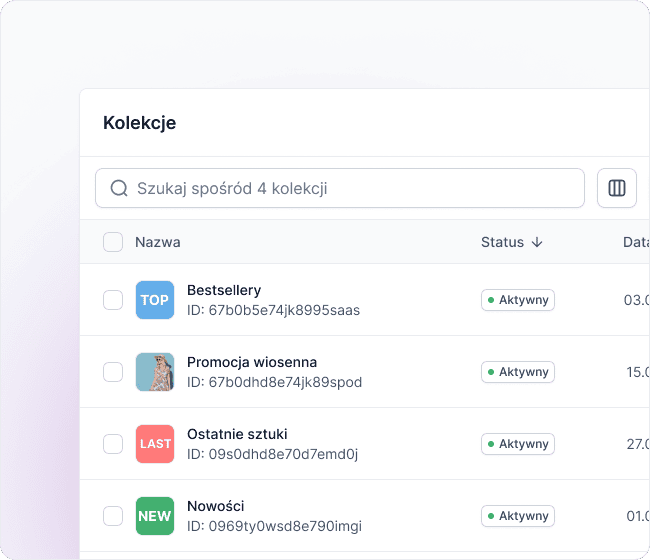Open the Ostatnie sztuki collection name

point(237,434)
